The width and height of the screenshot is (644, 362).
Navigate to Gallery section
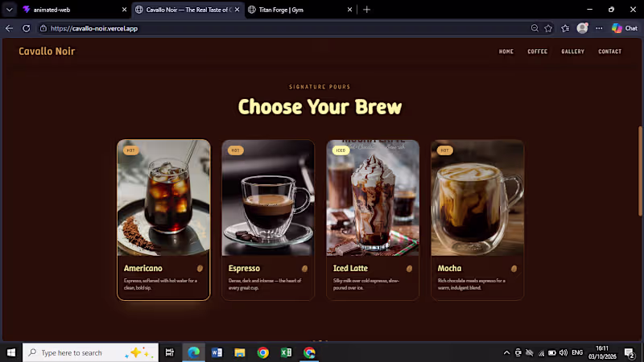point(572,51)
